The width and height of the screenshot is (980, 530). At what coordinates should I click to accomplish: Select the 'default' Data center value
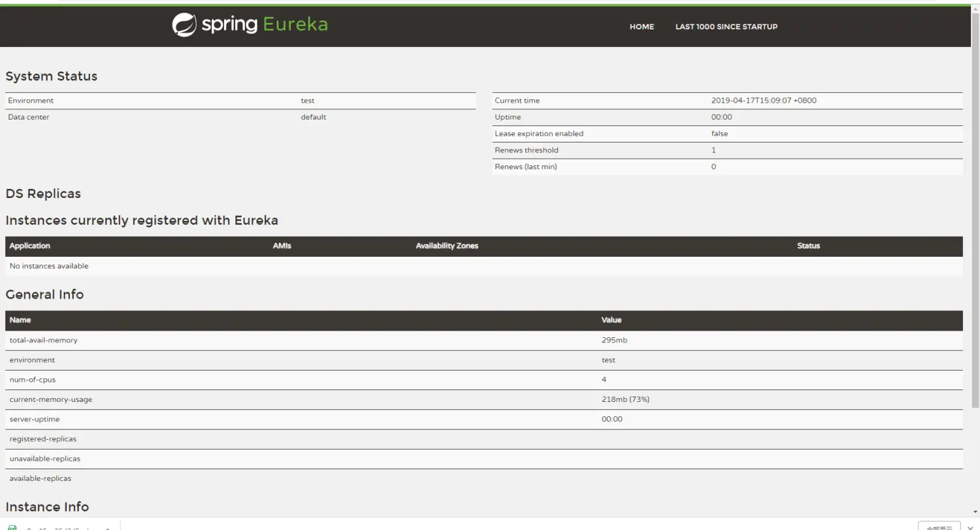[314, 117]
